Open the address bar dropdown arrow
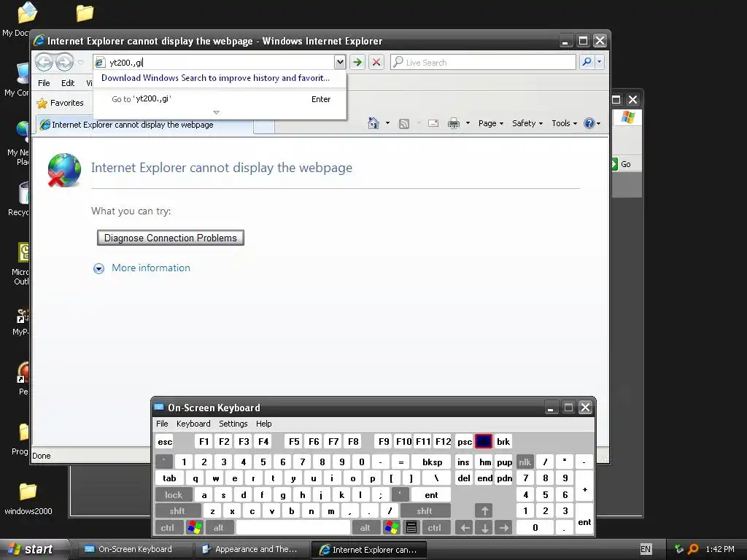Image resolution: width=747 pixels, height=560 pixels. (x=339, y=62)
